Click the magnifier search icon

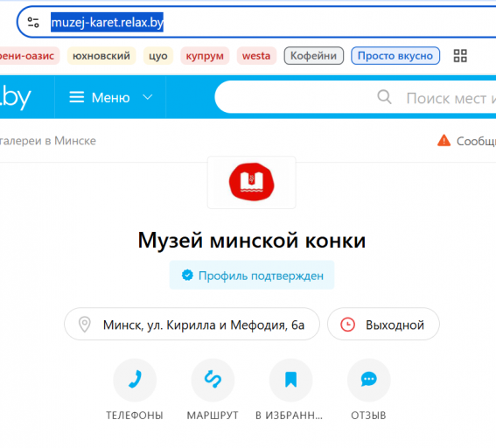[384, 97]
